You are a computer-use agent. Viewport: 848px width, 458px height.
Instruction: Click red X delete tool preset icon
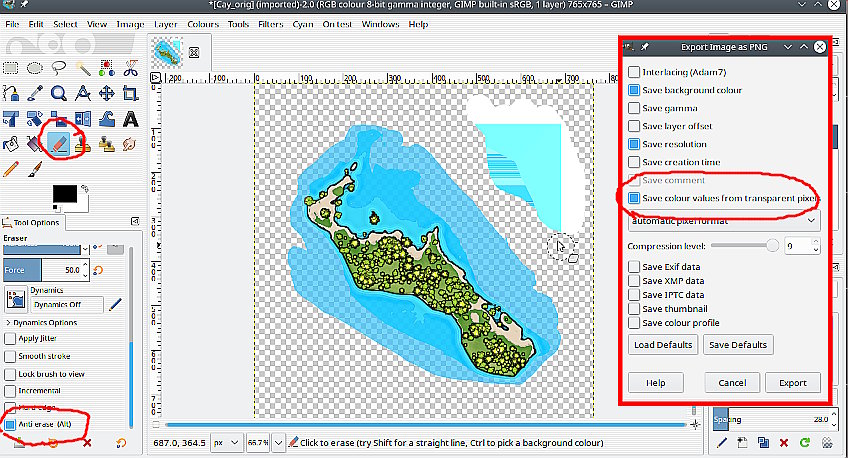pos(87,443)
